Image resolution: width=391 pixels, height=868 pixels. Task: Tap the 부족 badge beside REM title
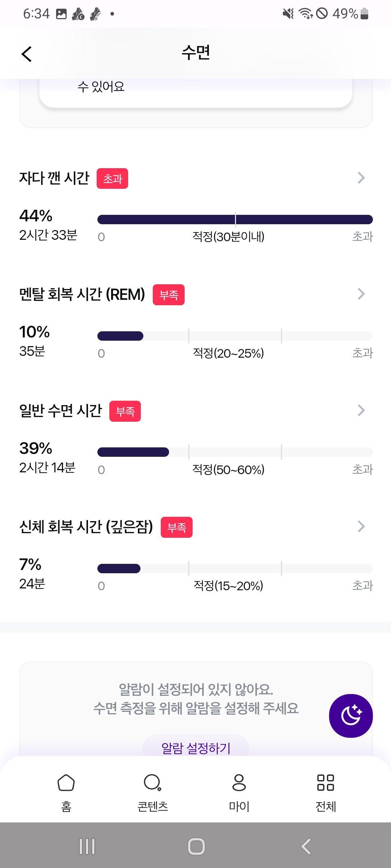click(169, 295)
